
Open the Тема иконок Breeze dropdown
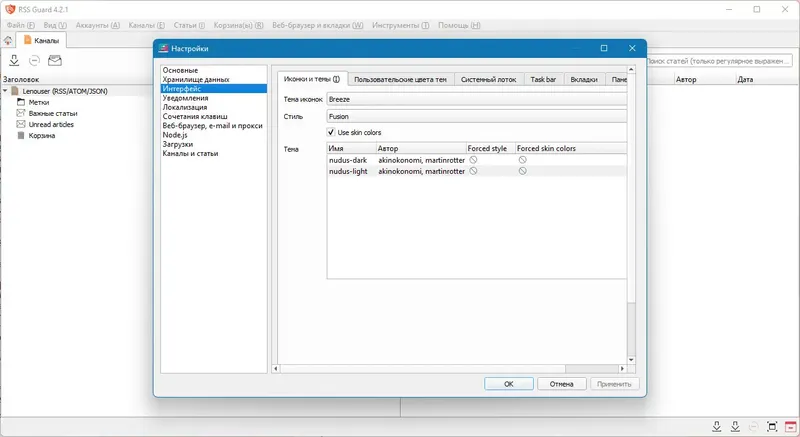(477, 99)
